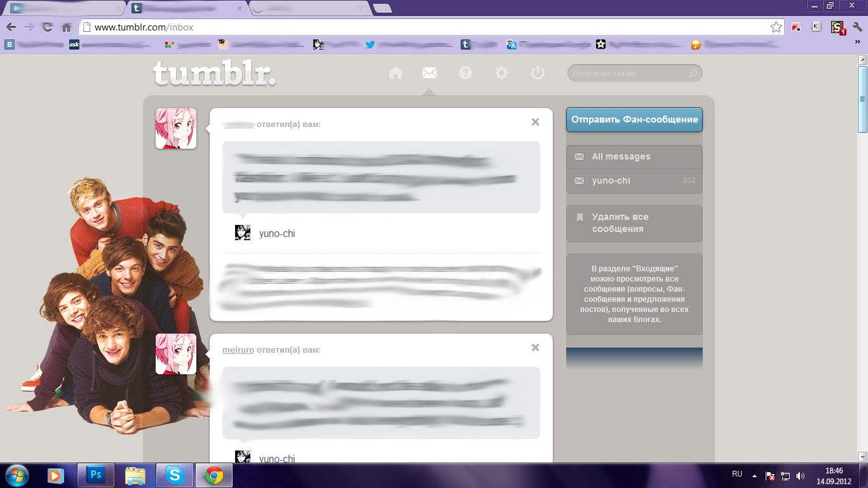Click the Отправить Фан-сообщение button
This screenshot has height=488, width=868.
tap(634, 119)
